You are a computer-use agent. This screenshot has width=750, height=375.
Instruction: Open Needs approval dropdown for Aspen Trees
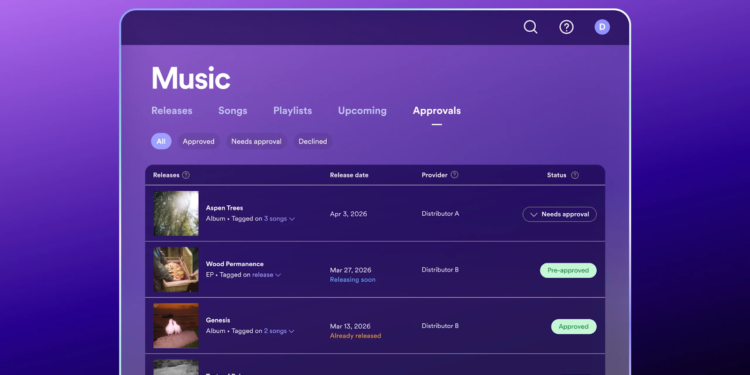pos(560,214)
